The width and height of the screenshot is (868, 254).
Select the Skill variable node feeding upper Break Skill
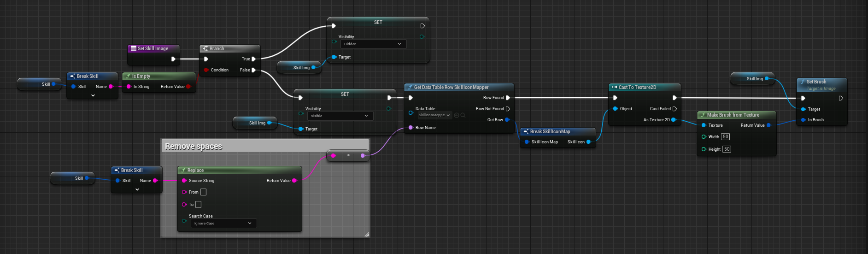[39, 84]
